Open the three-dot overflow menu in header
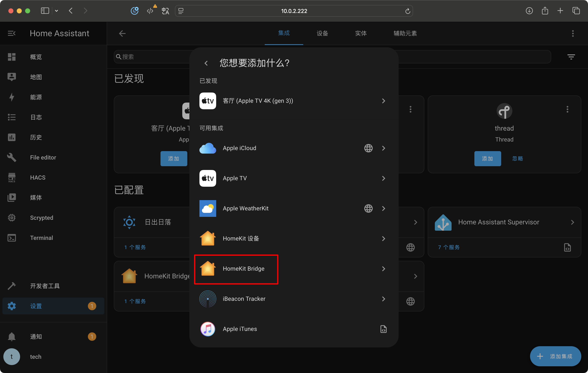 click(x=573, y=33)
